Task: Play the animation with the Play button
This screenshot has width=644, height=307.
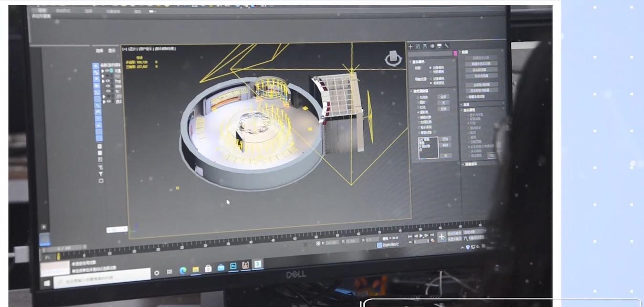Action: (x=421, y=235)
